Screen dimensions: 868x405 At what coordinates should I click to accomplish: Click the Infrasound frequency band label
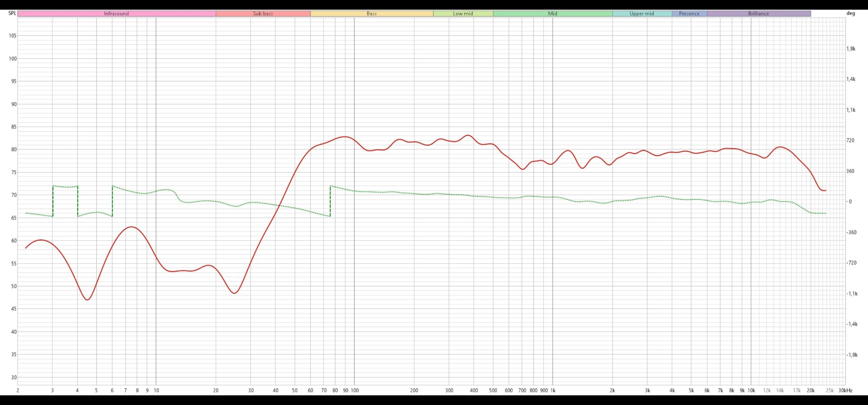(116, 14)
